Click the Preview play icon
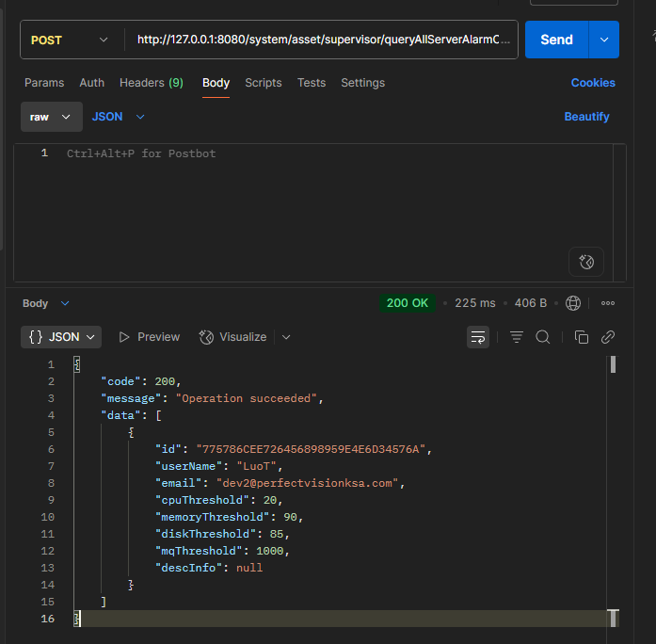 point(124,337)
